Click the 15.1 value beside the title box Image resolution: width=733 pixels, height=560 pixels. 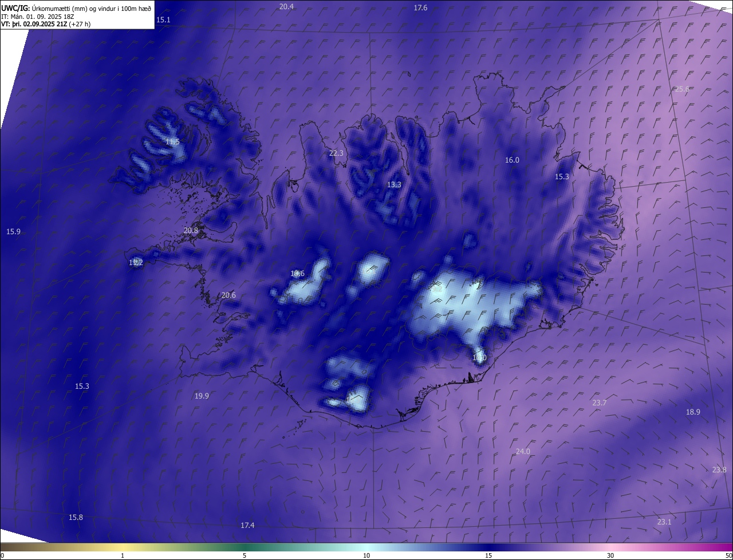[163, 20]
